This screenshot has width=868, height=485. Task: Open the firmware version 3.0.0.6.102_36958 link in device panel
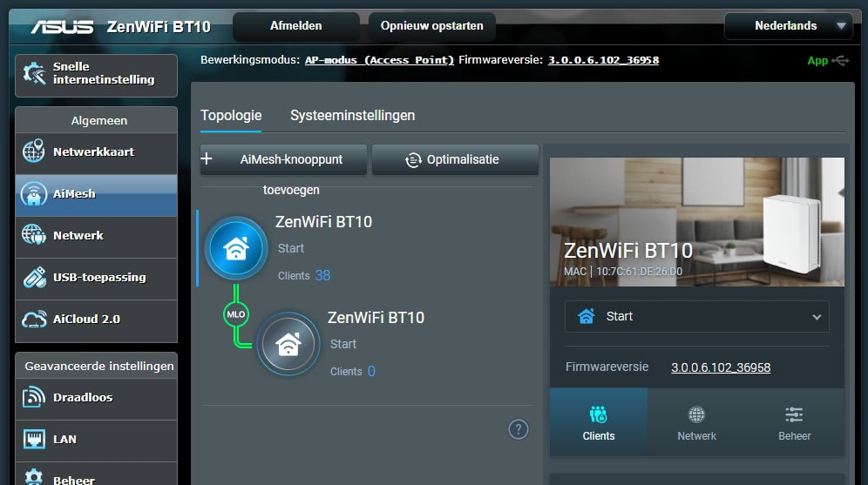coord(721,367)
